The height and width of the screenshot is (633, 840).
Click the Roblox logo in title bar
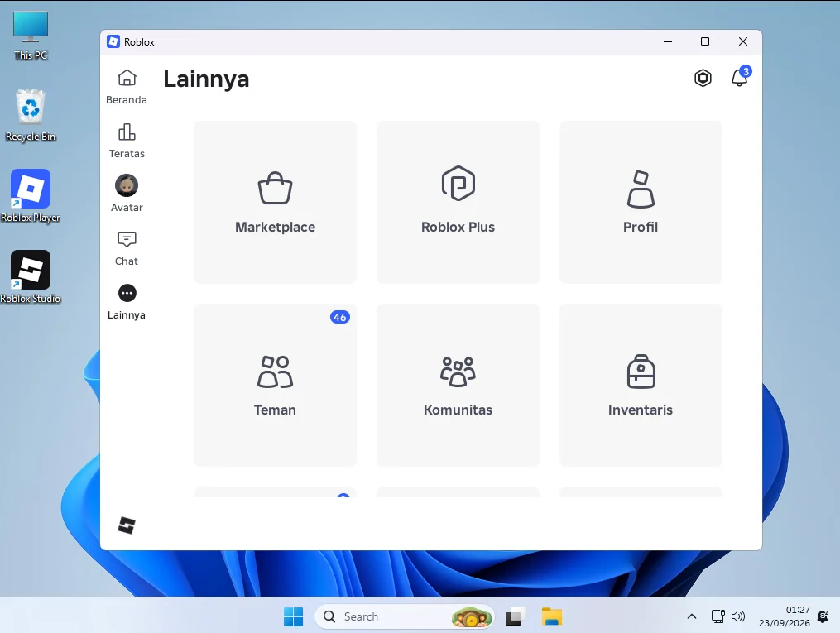click(113, 41)
